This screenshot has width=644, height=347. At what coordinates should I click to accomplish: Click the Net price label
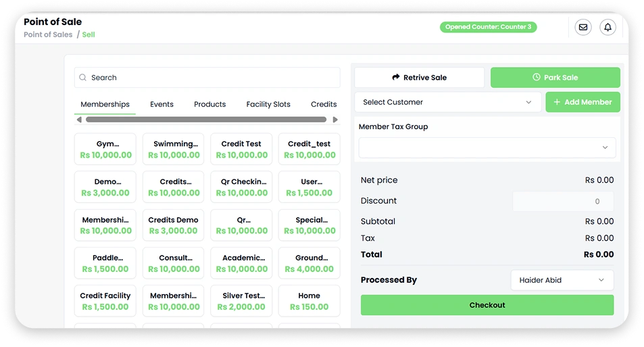(379, 180)
